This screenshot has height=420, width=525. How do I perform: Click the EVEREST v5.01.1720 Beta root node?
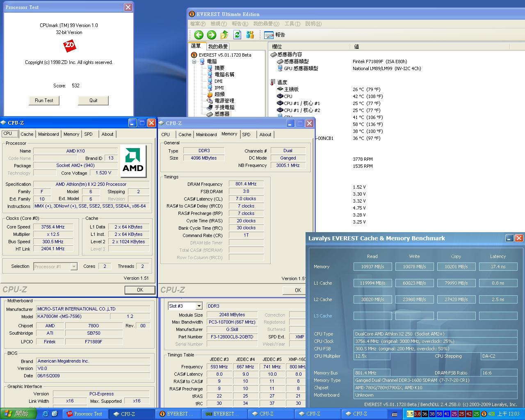[x=225, y=55]
